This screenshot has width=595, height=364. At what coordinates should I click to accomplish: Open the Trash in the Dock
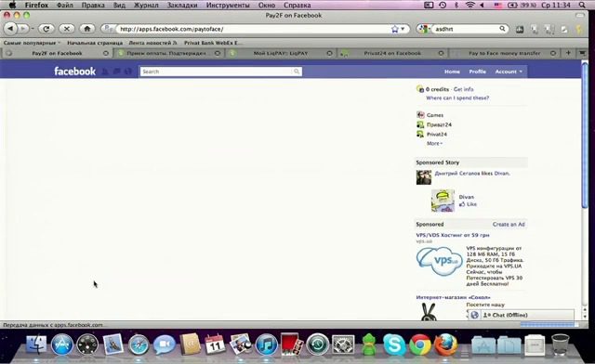pyautogui.click(x=560, y=344)
